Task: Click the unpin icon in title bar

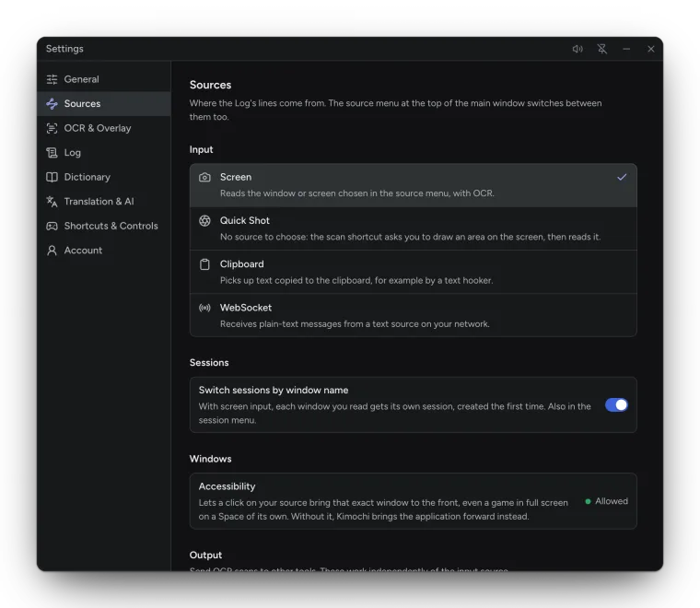Action: pos(602,49)
